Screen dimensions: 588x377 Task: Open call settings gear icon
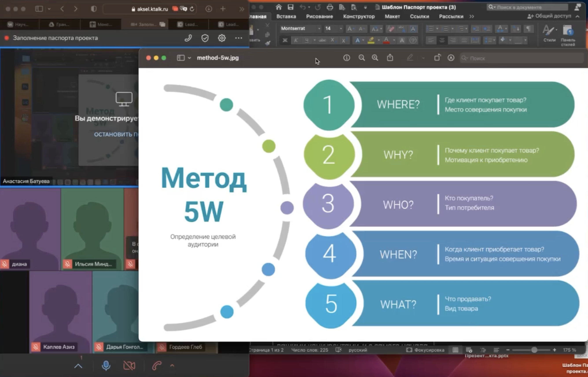[x=222, y=38]
